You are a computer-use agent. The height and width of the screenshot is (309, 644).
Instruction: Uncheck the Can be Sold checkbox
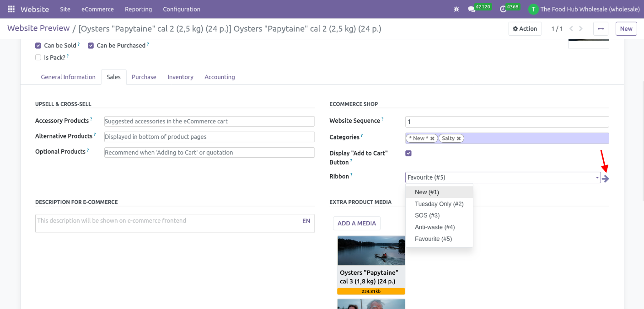38,46
